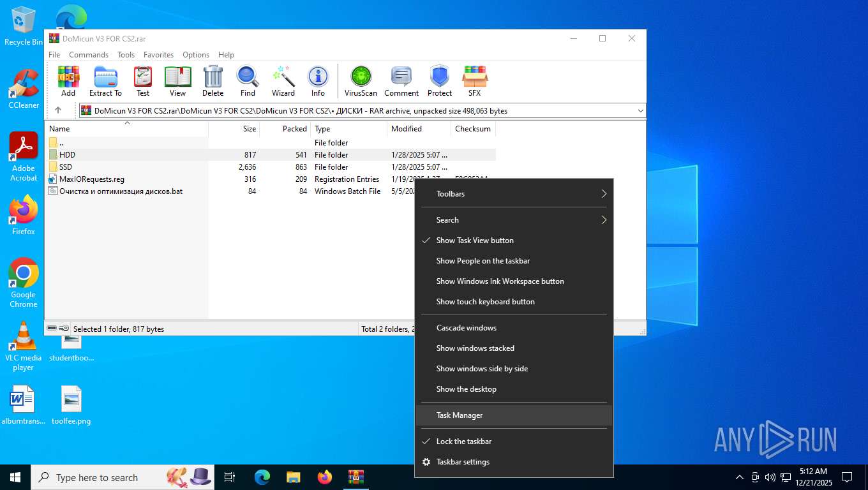Open Google Chrome desktop shortcut
Screen dimensions: 868x490
pyautogui.click(x=24, y=283)
